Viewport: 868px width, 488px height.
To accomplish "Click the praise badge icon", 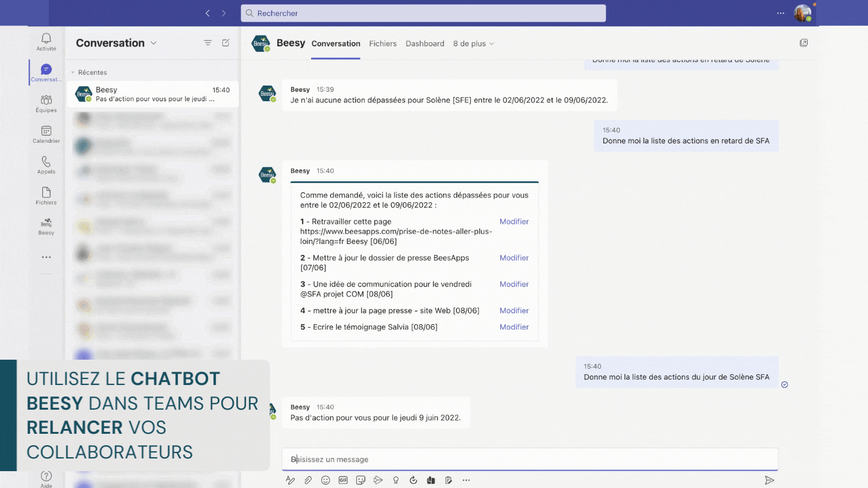I will pyautogui.click(x=395, y=480).
